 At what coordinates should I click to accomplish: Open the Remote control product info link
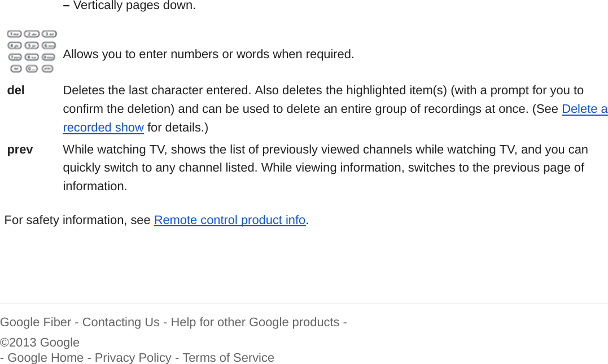pyautogui.click(x=229, y=220)
